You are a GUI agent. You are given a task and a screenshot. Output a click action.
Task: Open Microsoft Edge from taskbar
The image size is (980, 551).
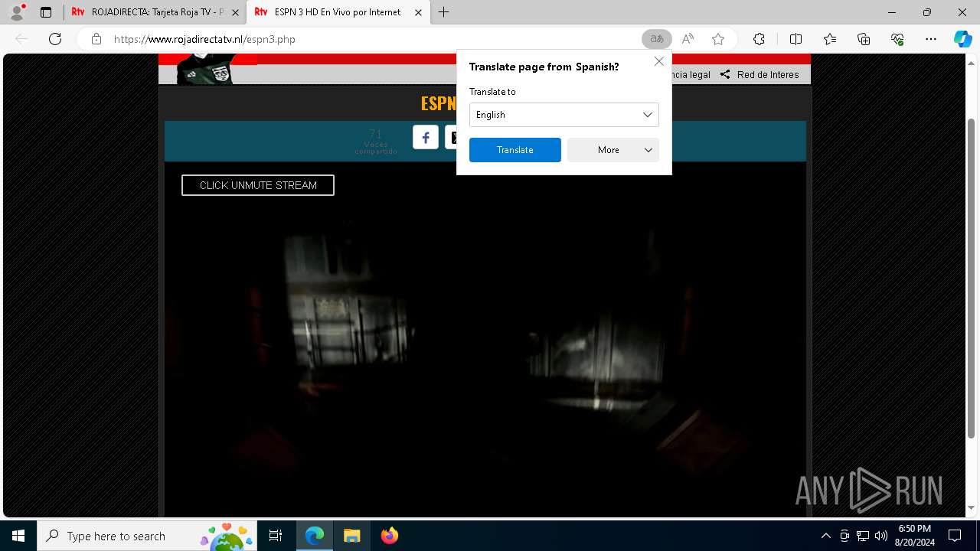click(x=315, y=536)
